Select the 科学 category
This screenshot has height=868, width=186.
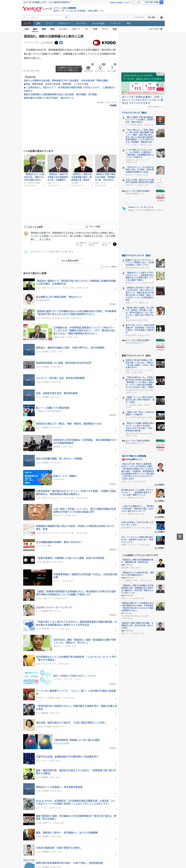coord(95,29)
